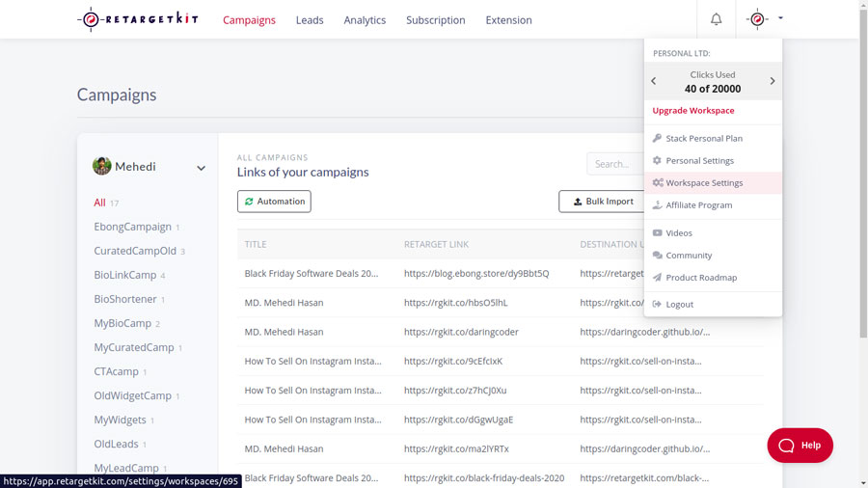The image size is (868, 488).
Task: Open the Campaigns nav tab
Action: point(249,20)
